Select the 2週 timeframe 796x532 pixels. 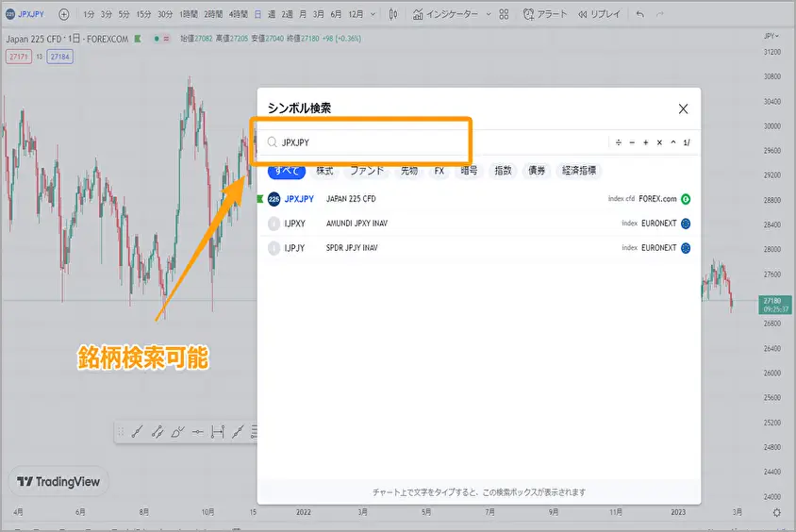click(x=287, y=14)
